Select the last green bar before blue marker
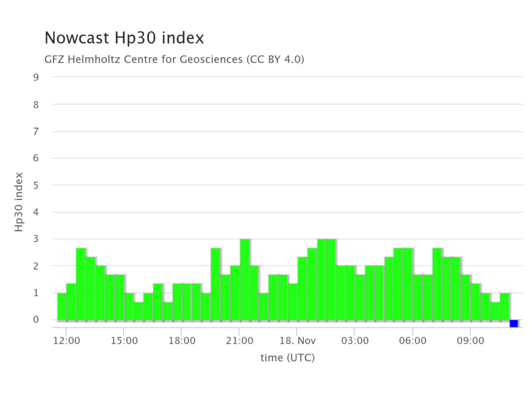This screenshot has width=532, height=399. 505,306
